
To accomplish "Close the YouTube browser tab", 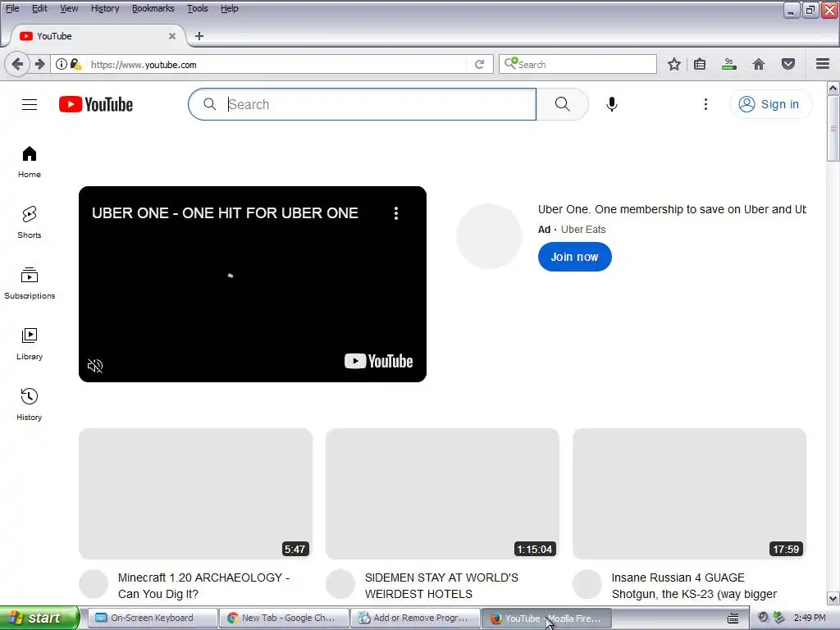I will tap(172, 36).
